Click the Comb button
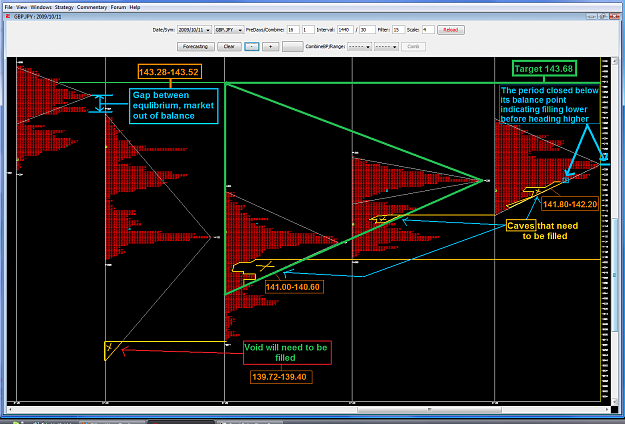 pos(413,47)
